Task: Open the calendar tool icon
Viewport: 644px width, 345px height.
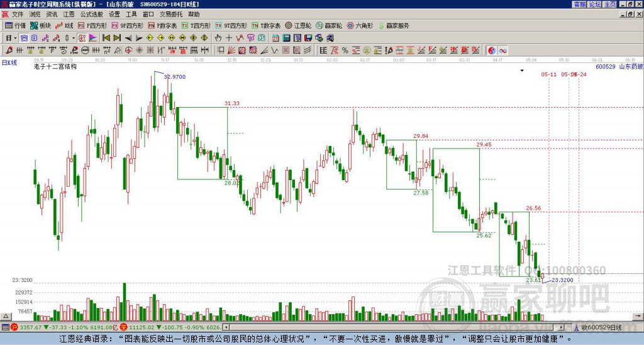Action: (275, 38)
